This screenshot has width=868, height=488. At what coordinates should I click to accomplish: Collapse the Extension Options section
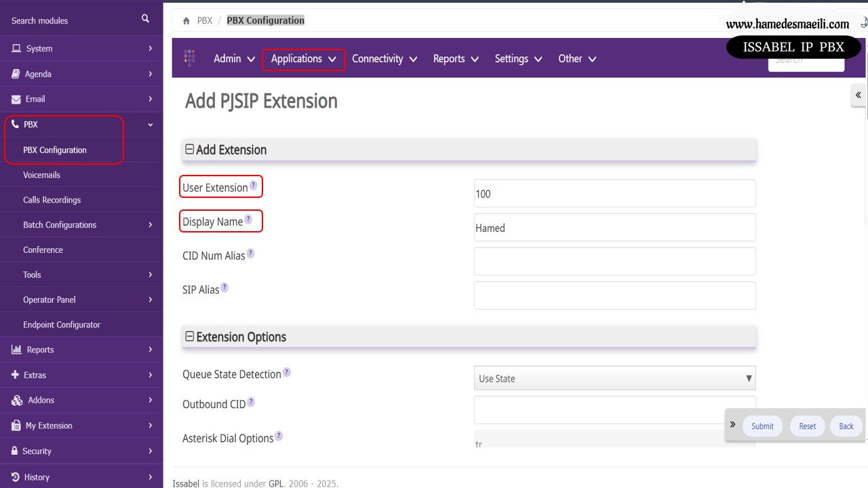coord(190,336)
